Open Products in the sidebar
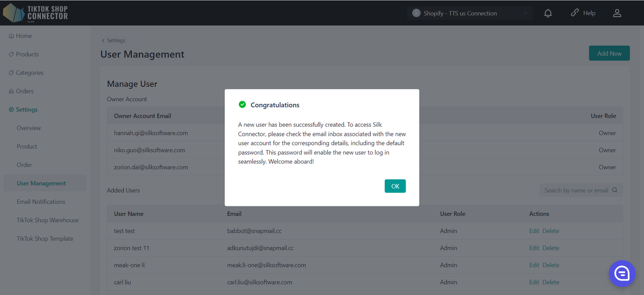The image size is (644, 295). click(27, 54)
